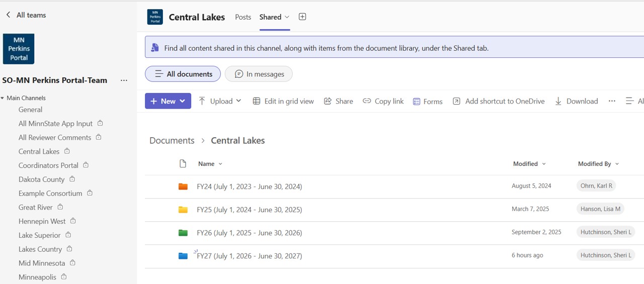Screen dimensions: 644x284
Task: Open Minneapolis channel
Action: click(x=37, y=277)
